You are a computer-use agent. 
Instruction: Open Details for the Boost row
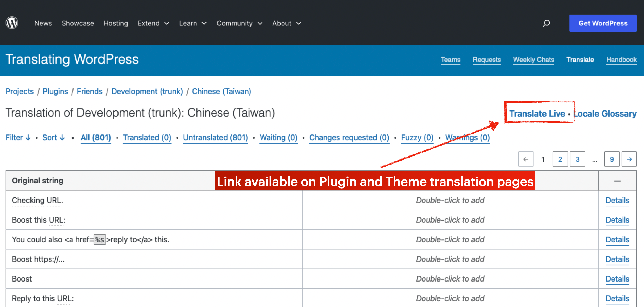point(617,279)
